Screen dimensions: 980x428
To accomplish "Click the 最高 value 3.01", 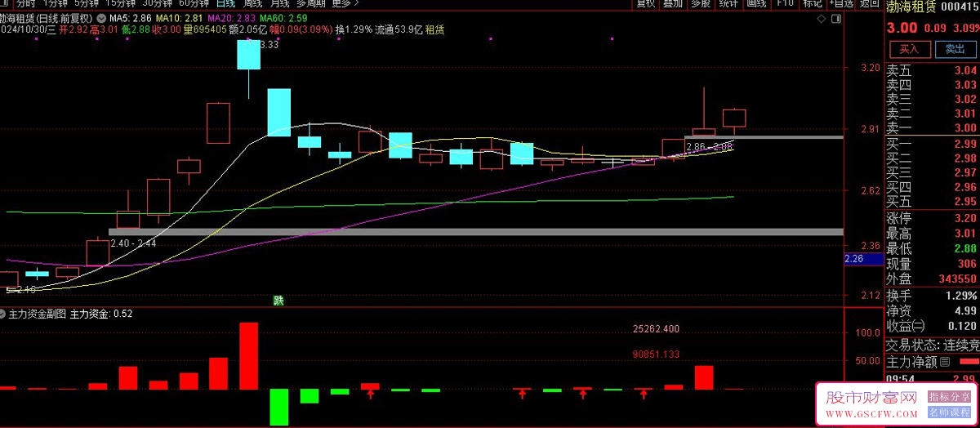I will [x=964, y=234].
